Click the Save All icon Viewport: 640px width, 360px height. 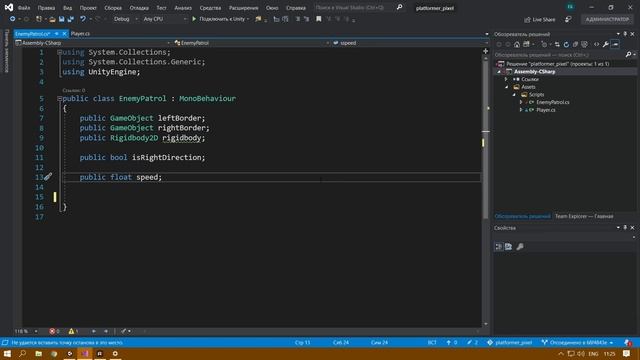pos(71,19)
